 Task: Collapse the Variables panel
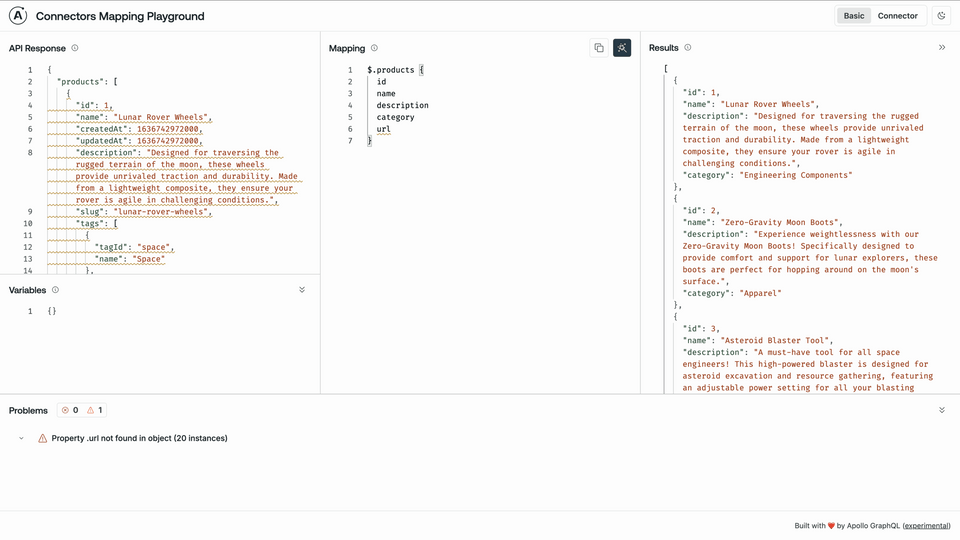302,290
